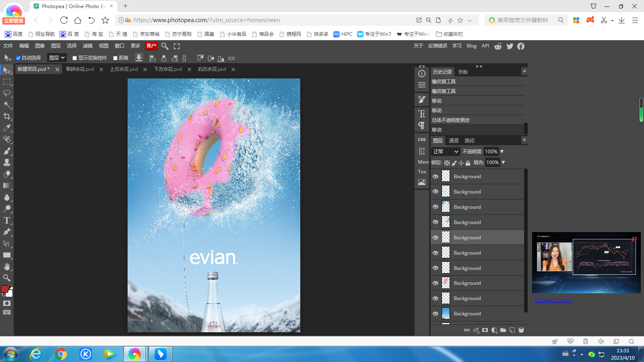
Task: Switch to the 色板 panel tab
Action: 463,72
